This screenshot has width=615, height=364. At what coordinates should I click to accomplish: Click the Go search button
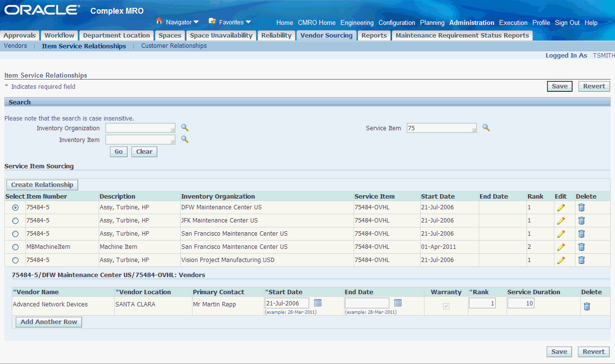pyautogui.click(x=119, y=152)
